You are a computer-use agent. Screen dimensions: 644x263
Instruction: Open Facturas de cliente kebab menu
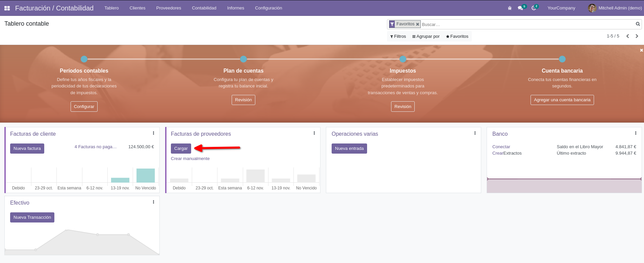[153, 133]
